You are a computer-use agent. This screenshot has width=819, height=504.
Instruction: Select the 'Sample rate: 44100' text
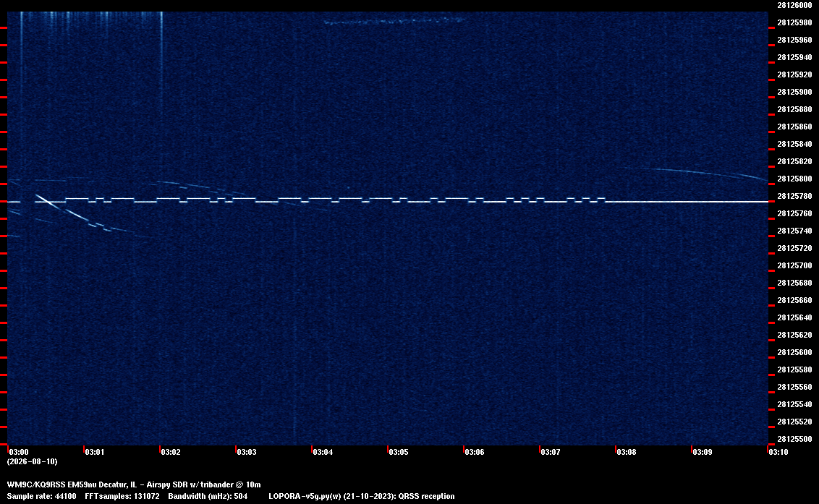click(x=41, y=496)
